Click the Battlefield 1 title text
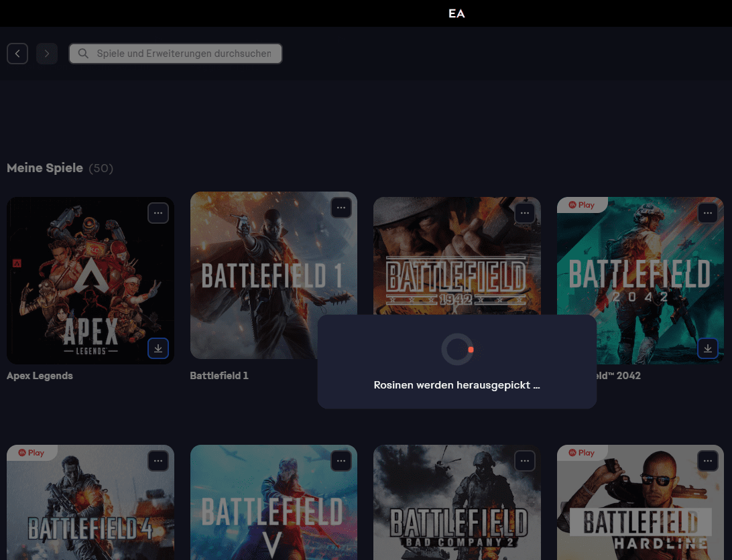 point(219,376)
